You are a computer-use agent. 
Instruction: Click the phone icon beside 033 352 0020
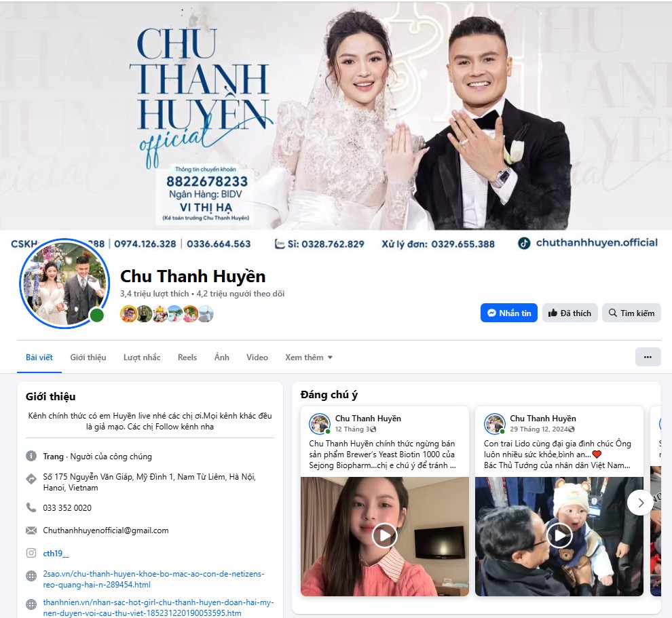(31, 507)
